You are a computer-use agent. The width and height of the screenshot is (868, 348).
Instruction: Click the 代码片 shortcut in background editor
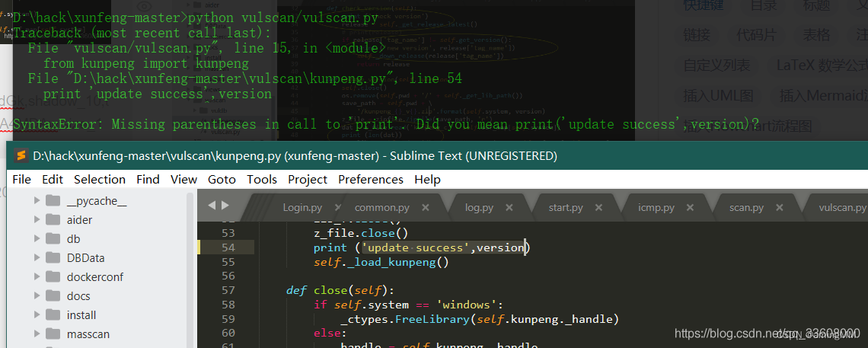click(756, 35)
